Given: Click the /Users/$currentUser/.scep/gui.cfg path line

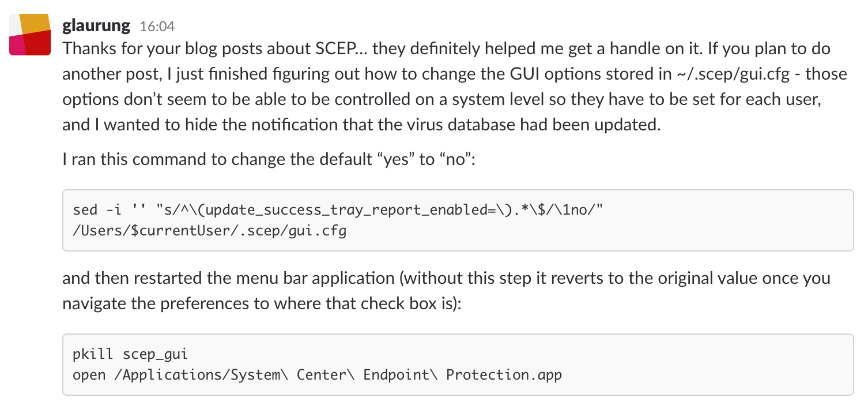Looking at the screenshot, I should tap(209, 231).
